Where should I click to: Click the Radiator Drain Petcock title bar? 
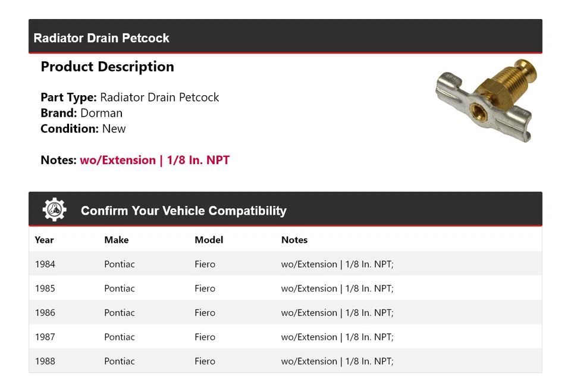tap(102, 38)
